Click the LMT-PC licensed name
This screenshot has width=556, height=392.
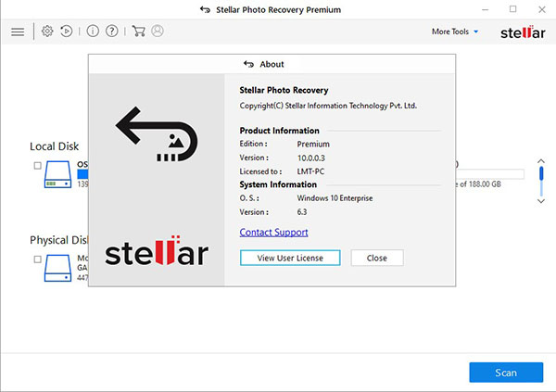click(x=310, y=171)
